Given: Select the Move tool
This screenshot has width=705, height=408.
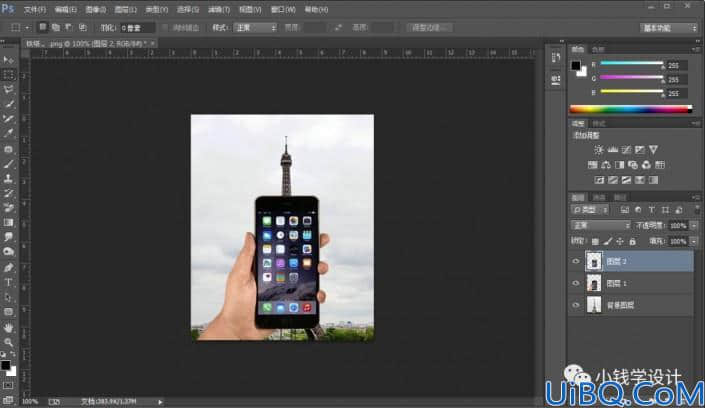Looking at the screenshot, I should [8, 60].
